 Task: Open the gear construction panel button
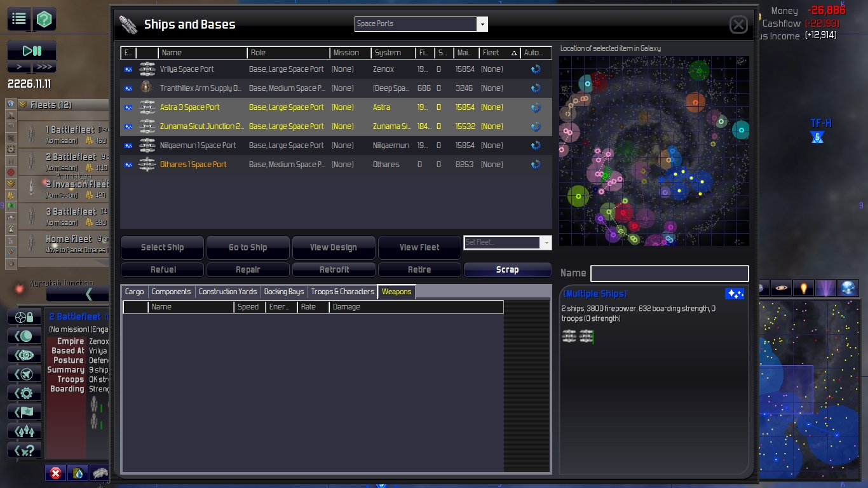24,393
